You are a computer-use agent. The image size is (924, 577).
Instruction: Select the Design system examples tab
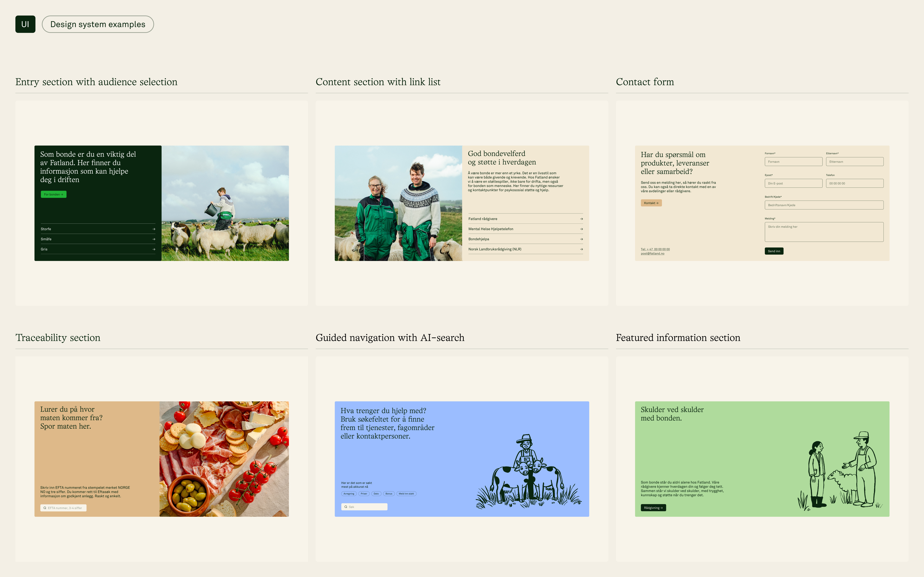[98, 24]
